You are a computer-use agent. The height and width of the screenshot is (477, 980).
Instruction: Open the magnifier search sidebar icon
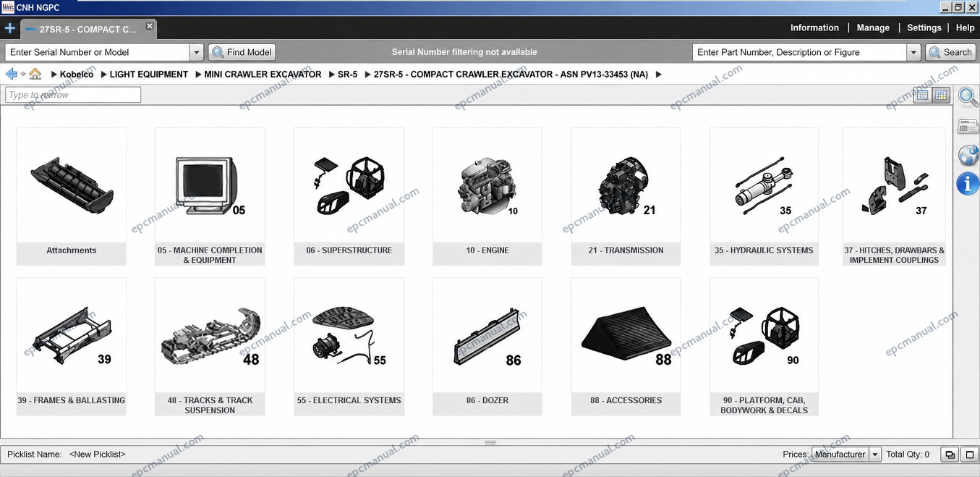968,97
